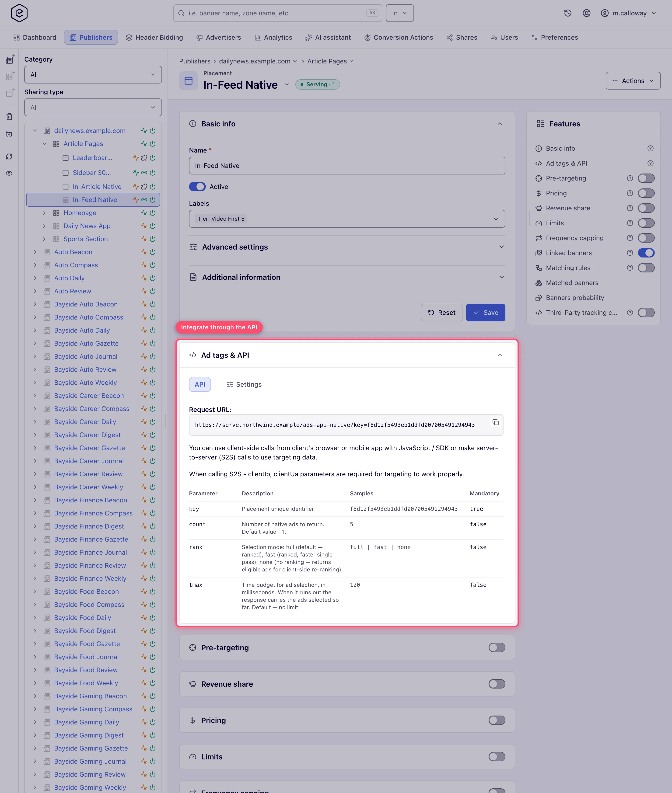The image size is (672, 793).
Task: Open the Actions dropdown button
Action: pos(633,81)
